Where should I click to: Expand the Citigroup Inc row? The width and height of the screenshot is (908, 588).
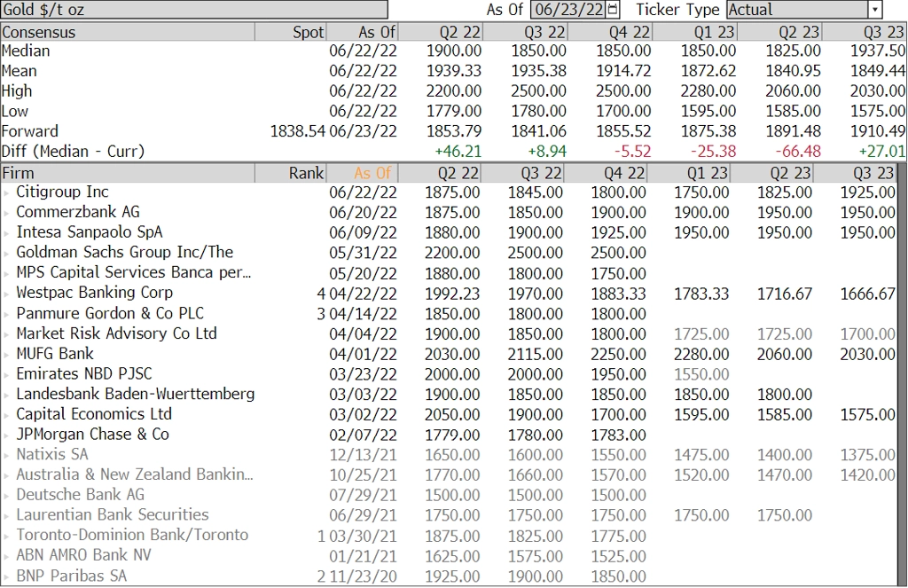(6, 193)
